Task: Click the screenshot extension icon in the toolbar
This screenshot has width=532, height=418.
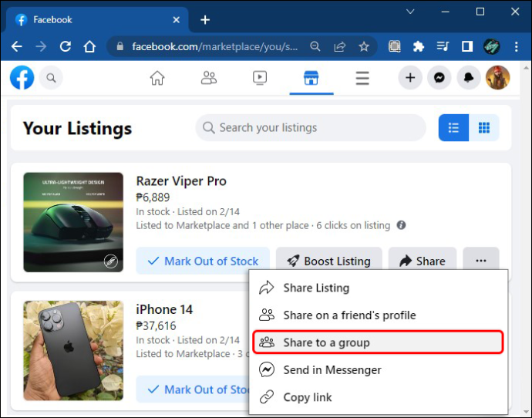Action: (394, 46)
